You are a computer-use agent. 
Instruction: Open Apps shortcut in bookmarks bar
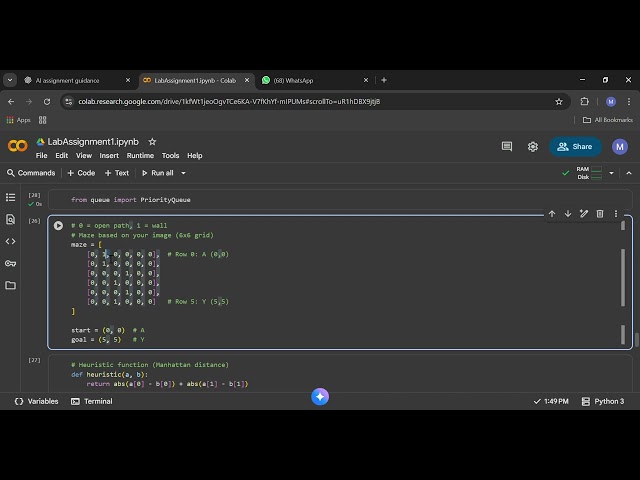point(18,120)
